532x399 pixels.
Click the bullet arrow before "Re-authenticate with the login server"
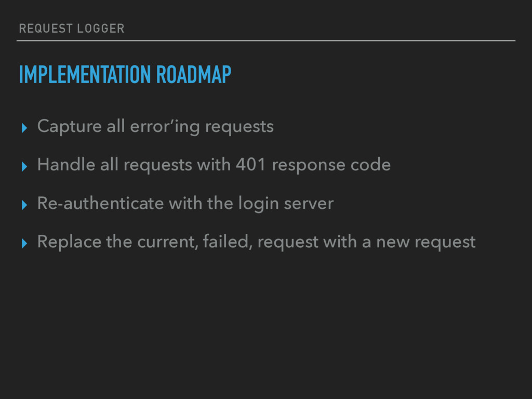(24, 205)
